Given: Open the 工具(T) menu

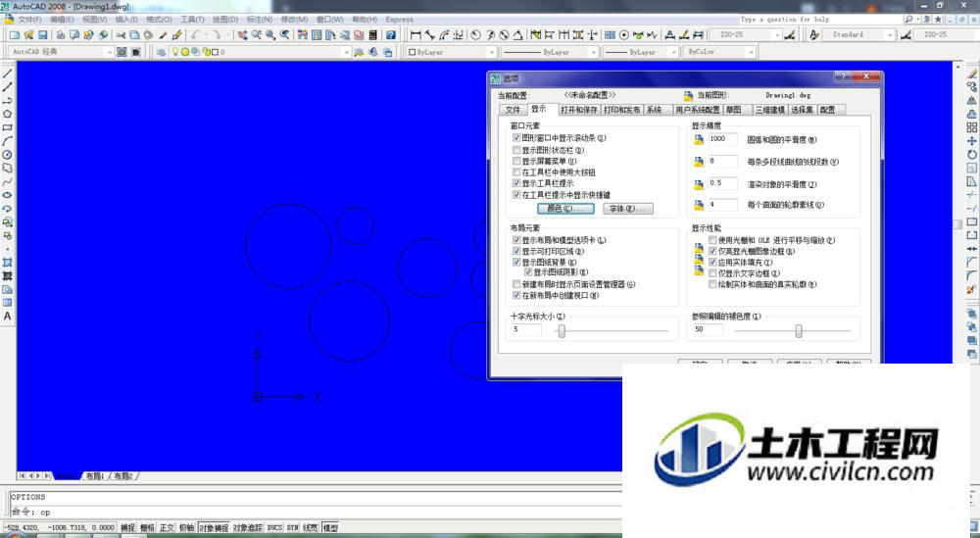Looking at the screenshot, I should point(192,20).
